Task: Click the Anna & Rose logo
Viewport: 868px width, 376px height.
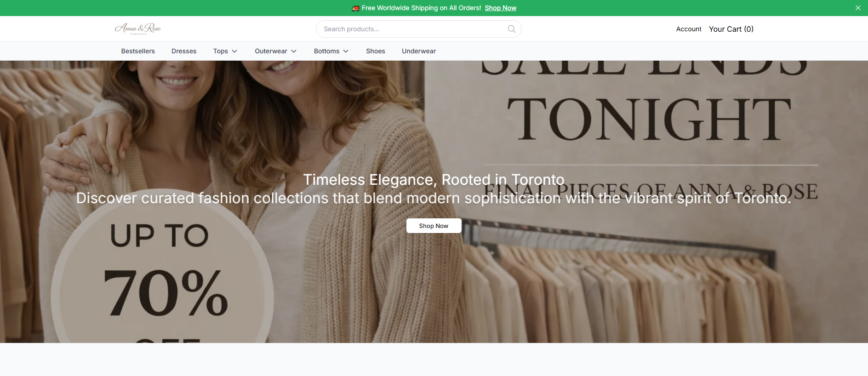Action: coord(138,29)
